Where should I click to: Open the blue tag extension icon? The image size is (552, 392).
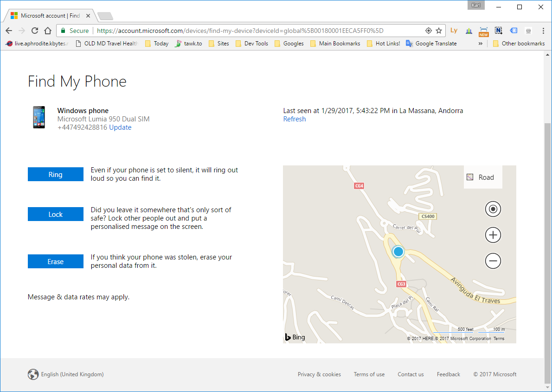[x=513, y=31]
